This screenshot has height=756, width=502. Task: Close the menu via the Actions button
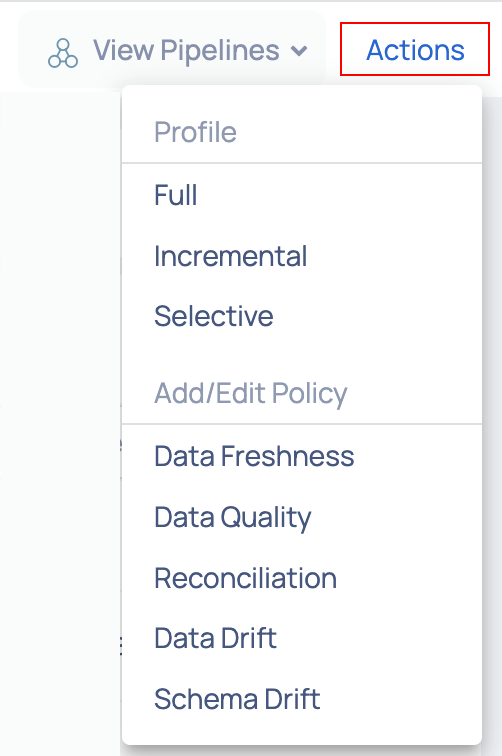coord(415,49)
